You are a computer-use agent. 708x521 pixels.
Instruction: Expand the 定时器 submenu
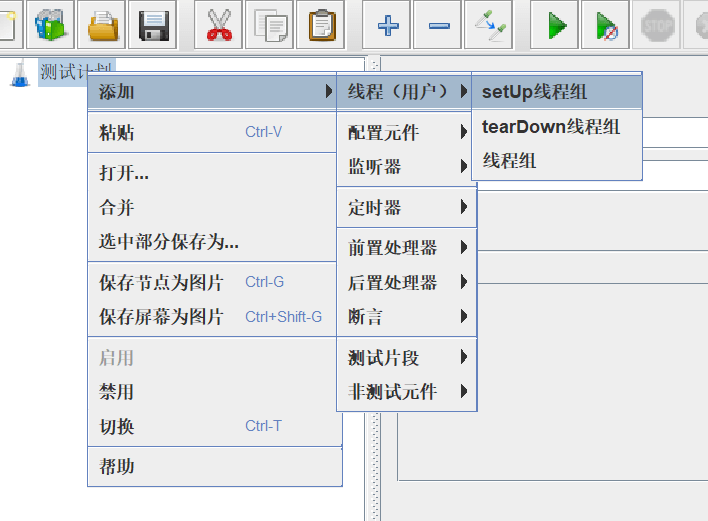(407, 208)
